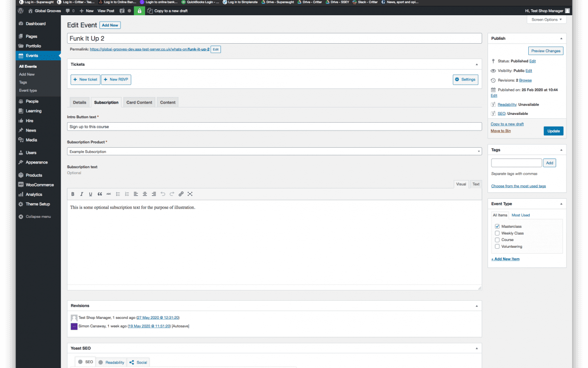Switch to the Details tab
588x368 pixels.
[x=79, y=102]
